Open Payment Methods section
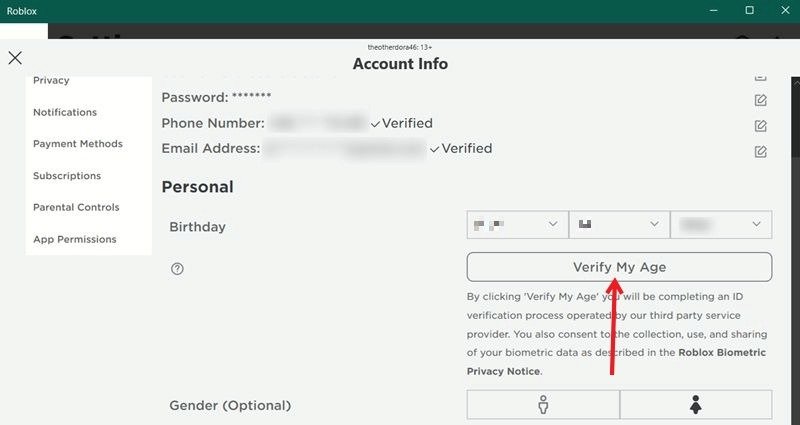 tap(78, 144)
